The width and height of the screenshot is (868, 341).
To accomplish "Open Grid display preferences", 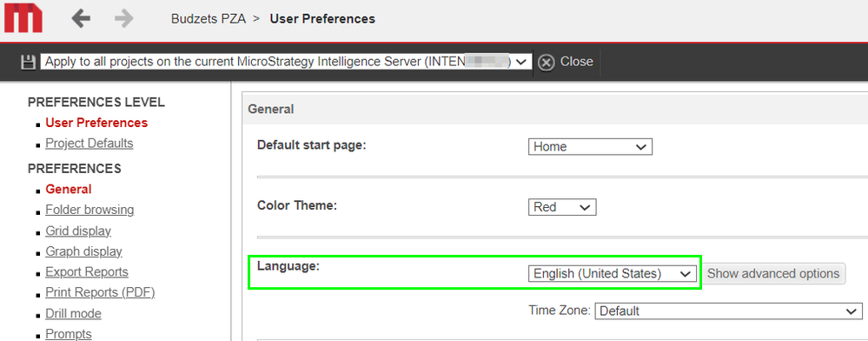I will [78, 231].
